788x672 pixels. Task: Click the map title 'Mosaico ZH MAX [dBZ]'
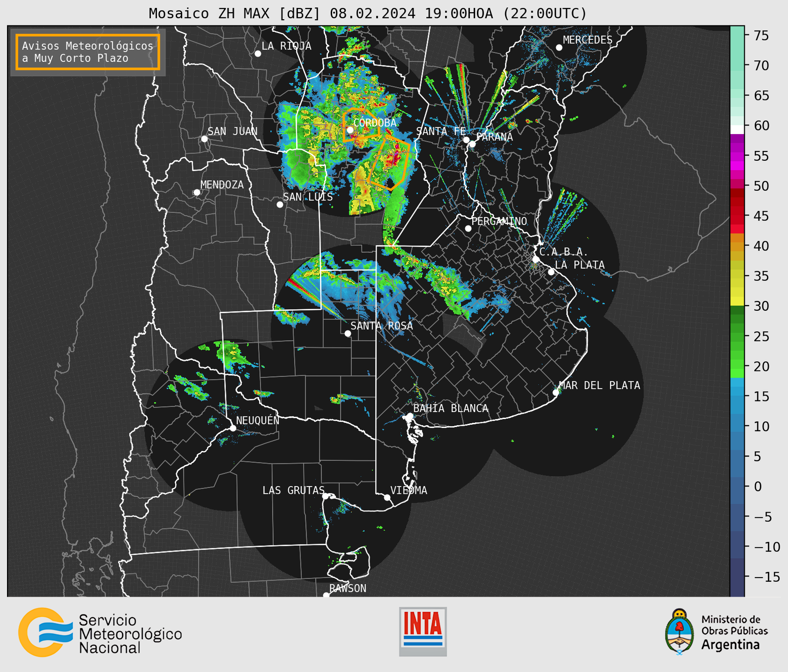[235, 14]
